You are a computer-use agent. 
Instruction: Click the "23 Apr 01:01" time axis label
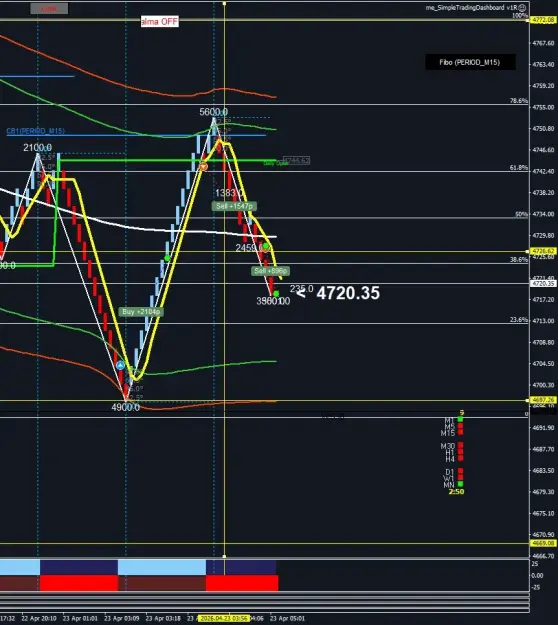(80, 618)
